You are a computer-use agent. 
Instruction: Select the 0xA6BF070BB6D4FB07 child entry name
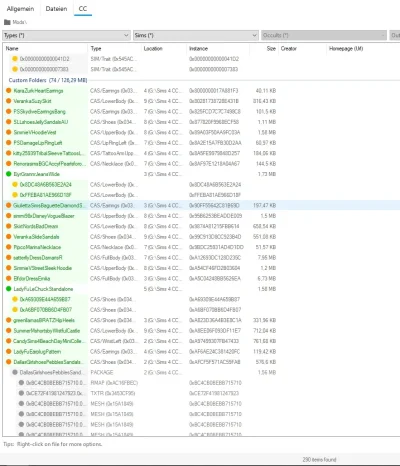tap(46, 310)
